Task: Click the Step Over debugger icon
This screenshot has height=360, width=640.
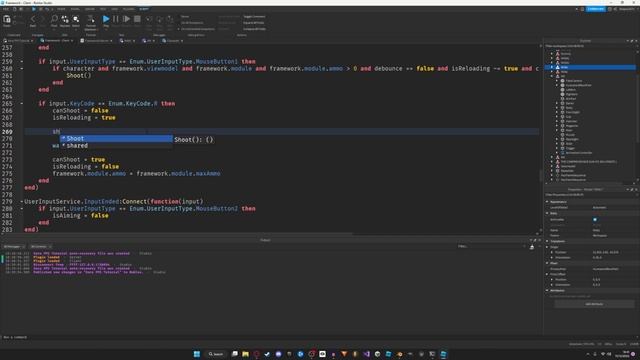Action: pyautogui.click(x=159, y=19)
